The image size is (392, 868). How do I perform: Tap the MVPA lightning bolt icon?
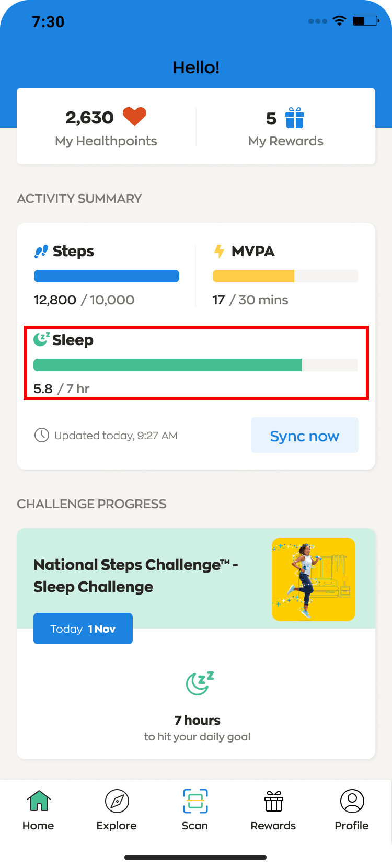[219, 252]
